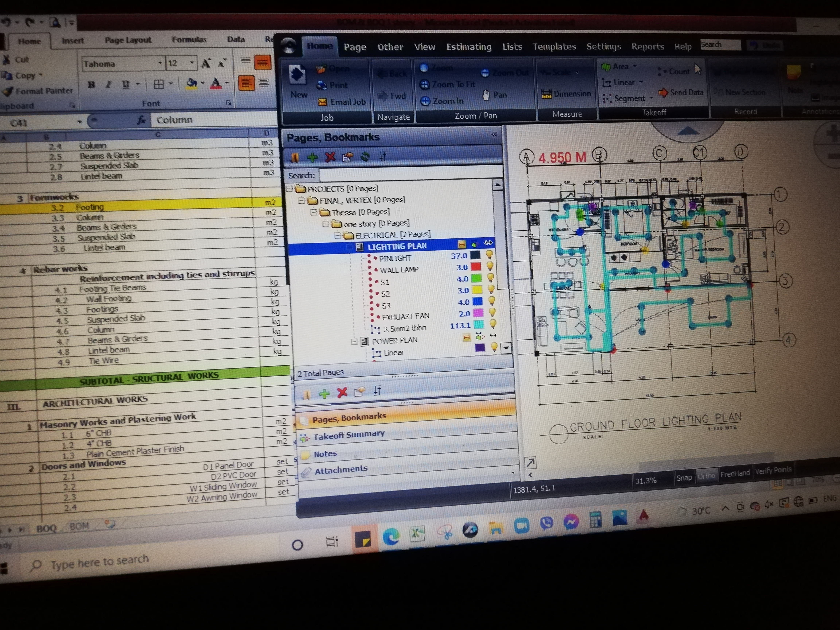Click the Send Data arrow icon
Viewport: 840px width, 630px height.
pyautogui.click(x=663, y=93)
